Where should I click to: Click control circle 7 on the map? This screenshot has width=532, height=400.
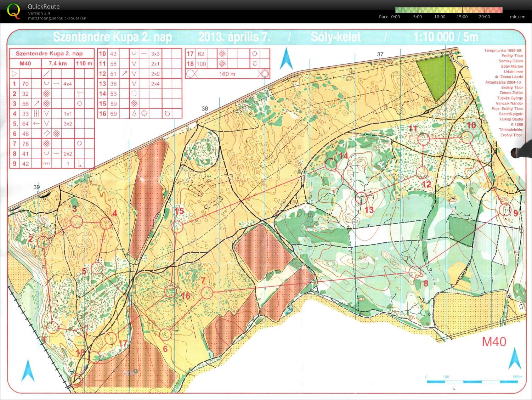tap(207, 293)
